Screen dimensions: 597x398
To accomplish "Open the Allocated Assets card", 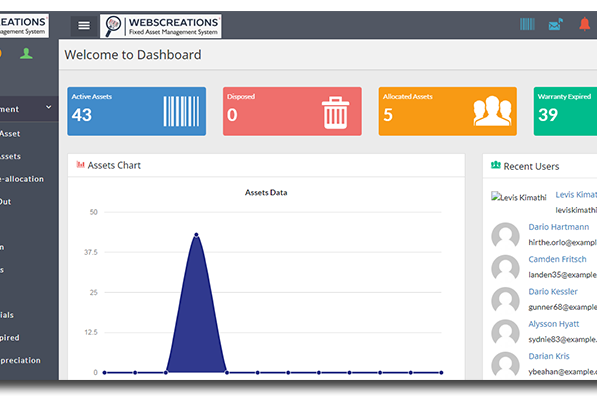I will tap(448, 111).
